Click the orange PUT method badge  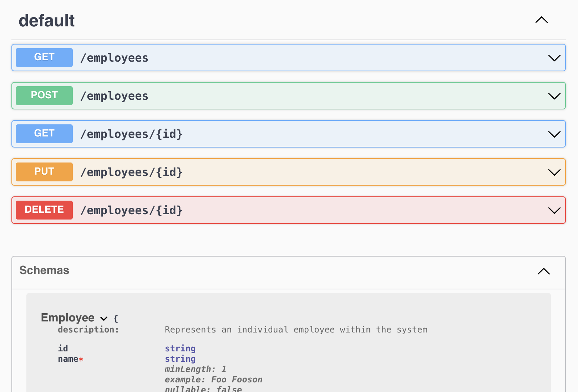click(44, 172)
